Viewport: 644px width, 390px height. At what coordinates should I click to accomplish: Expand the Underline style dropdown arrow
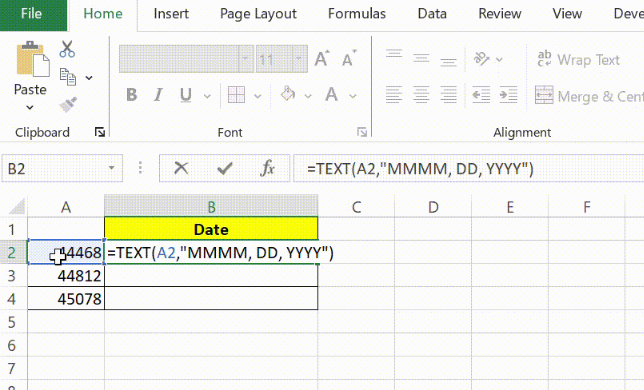click(x=207, y=96)
